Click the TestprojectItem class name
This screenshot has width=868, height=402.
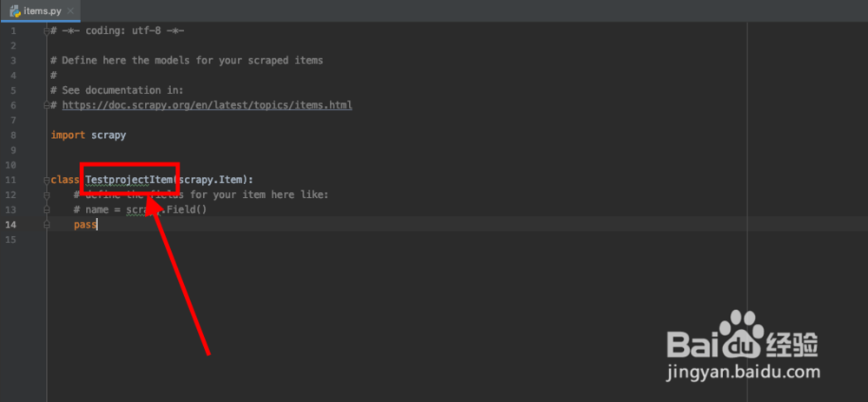(129, 180)
